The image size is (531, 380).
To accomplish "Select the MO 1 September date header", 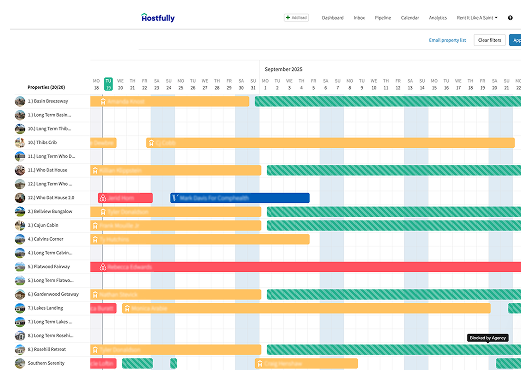I will pyautogui.click(x=265, y=84).
